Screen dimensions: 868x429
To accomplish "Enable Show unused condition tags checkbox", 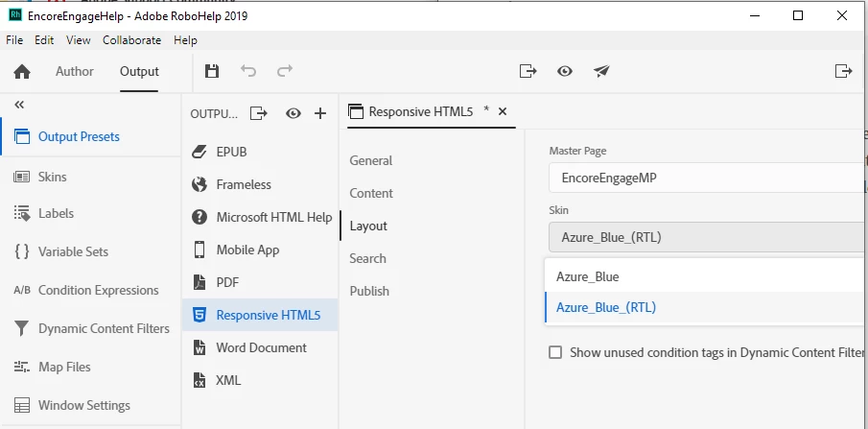I will (x=555, y=352).
